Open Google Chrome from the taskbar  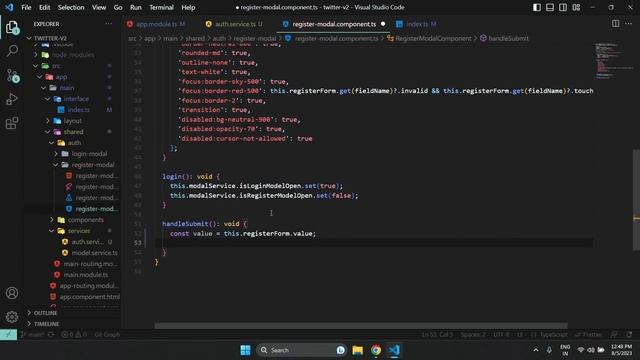coord(376,350)
